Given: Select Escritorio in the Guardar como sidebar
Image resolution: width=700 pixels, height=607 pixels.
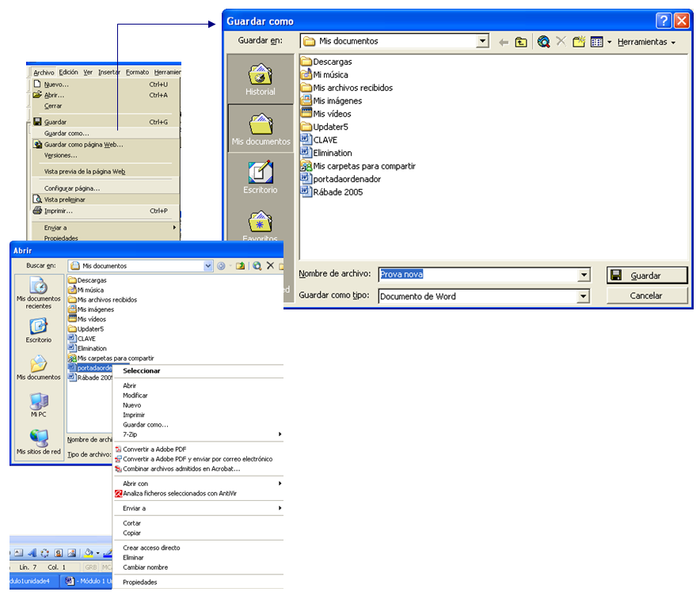Looking at the screenshot, I should coord(260,178).
